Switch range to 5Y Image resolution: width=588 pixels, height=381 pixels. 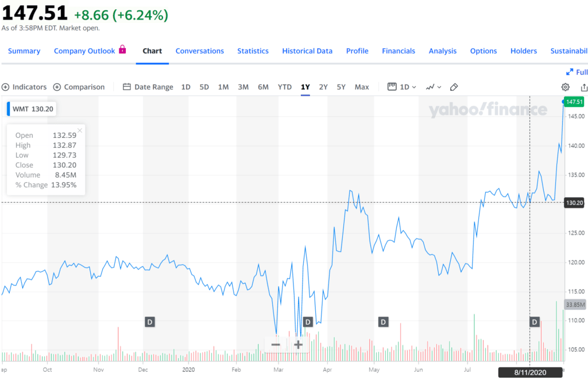[341, 87]
